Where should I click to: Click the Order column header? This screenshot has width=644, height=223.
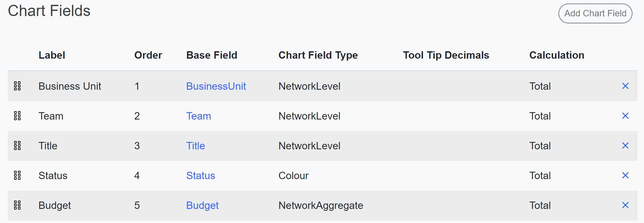[148, 55]
